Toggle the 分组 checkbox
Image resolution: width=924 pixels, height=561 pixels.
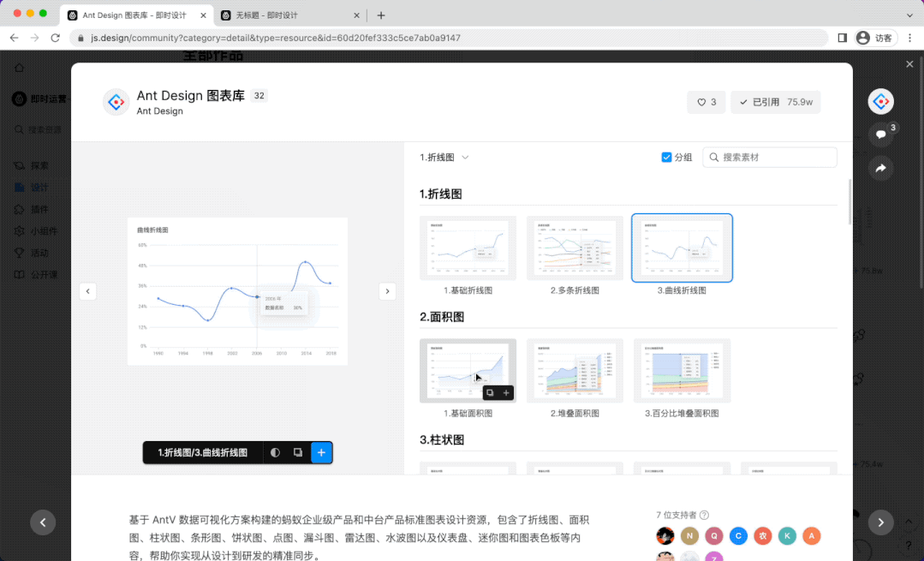point(666,158)
